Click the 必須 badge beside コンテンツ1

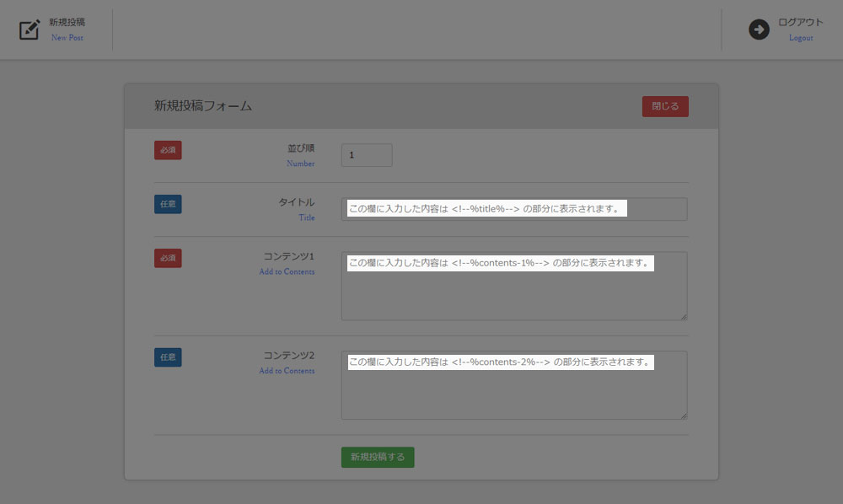(x=168, y=258)
